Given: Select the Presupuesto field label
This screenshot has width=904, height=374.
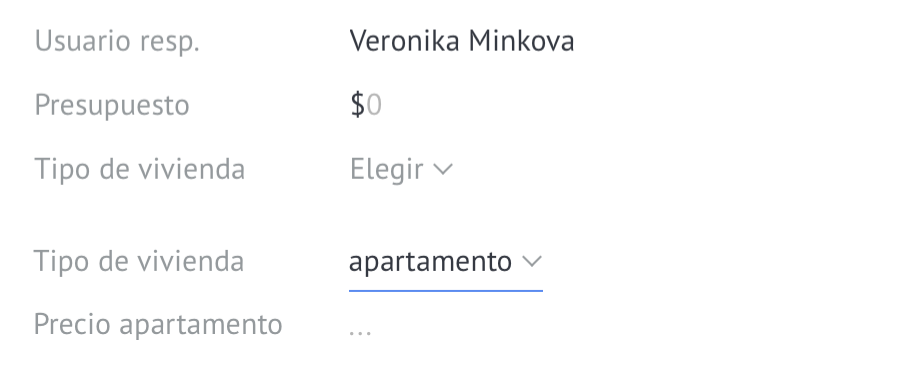Looking at the screenshot, I should [x=112, y=105].
